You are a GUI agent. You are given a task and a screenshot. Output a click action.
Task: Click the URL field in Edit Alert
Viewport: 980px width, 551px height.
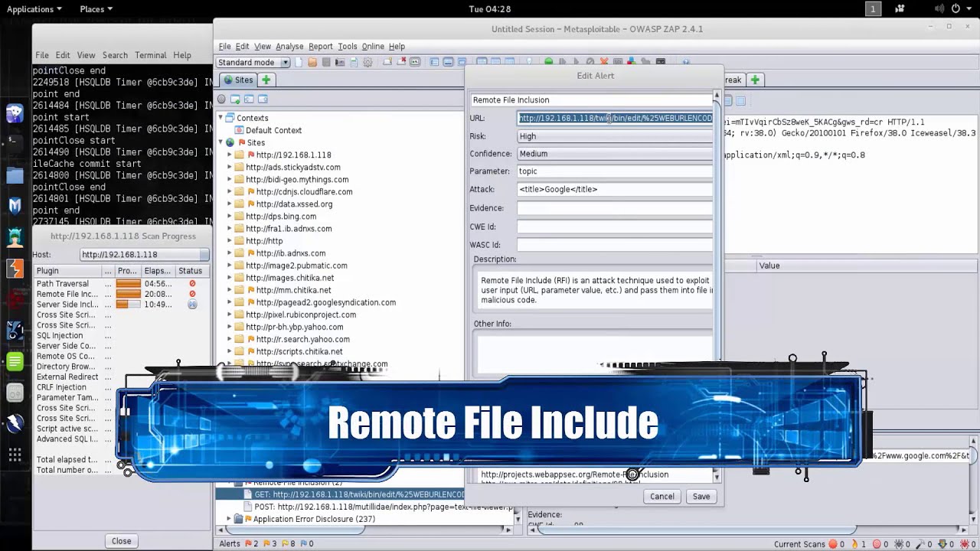click(x=616, y=118)
